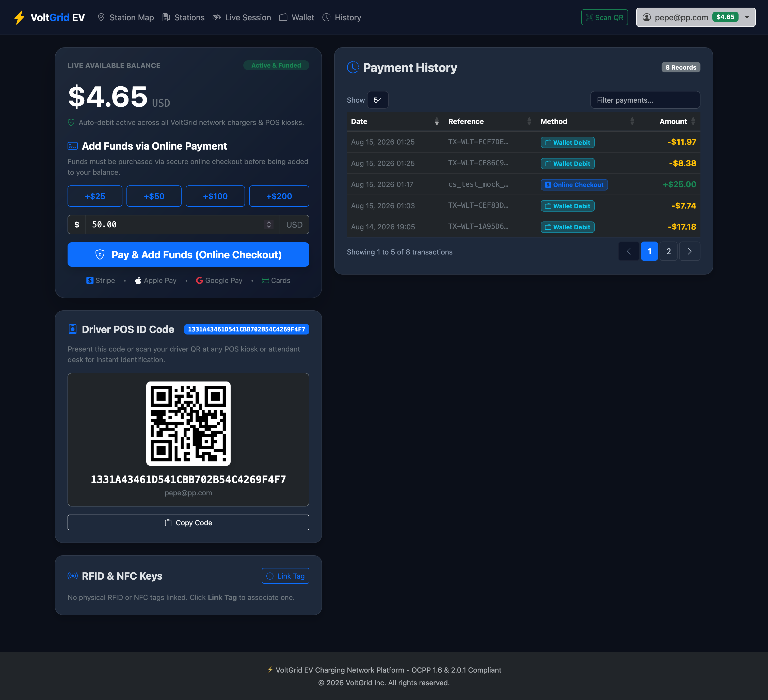This screenshot has height=700, width=768.
Task: Choose the +$25 preset amount
Action: (95, 196)
